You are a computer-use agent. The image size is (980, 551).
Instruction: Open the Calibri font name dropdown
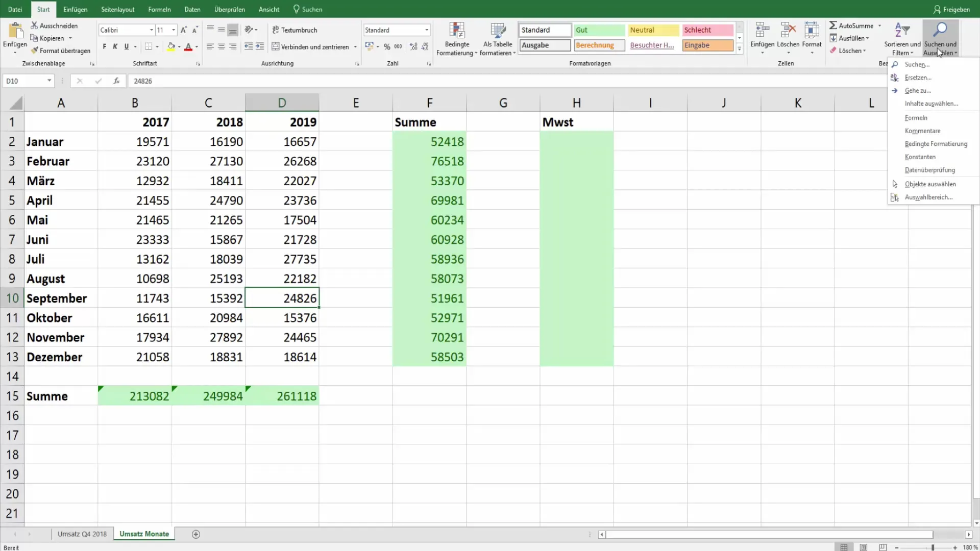(x=152, y=30)
